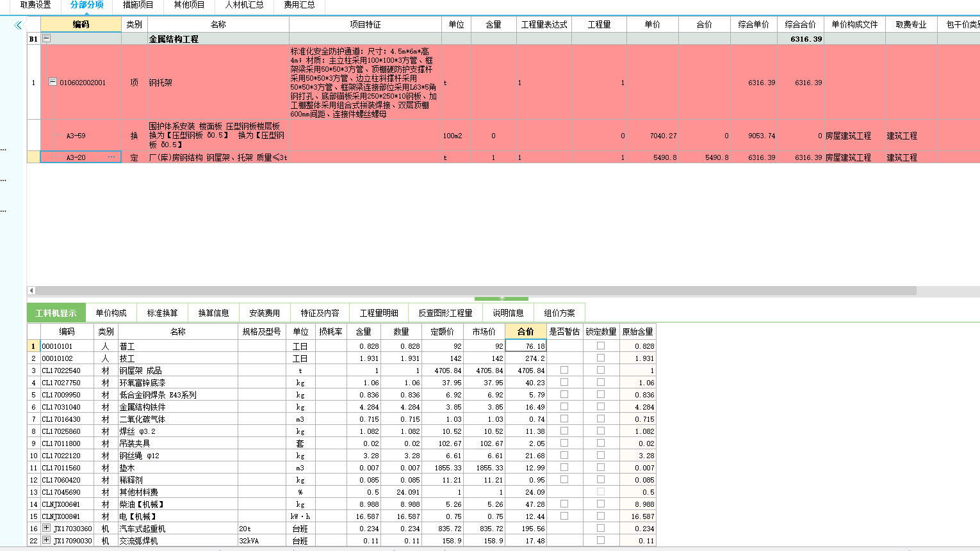
Task: Open the 人材机汇总 tab
Action: pos(245,5)
